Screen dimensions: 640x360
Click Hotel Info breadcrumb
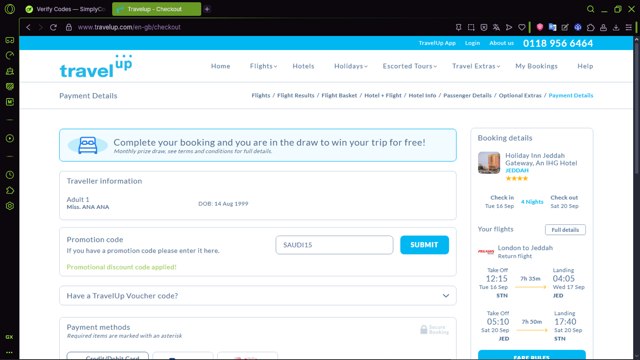tap(422, 96)
